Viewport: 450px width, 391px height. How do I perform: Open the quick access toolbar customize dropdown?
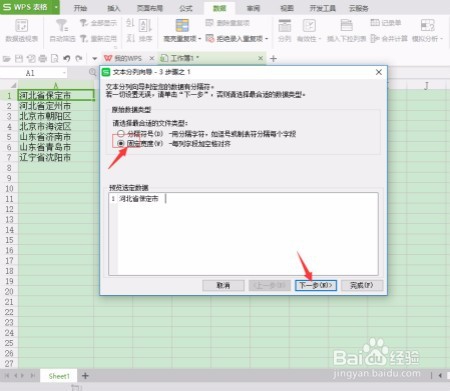point(95,59)
